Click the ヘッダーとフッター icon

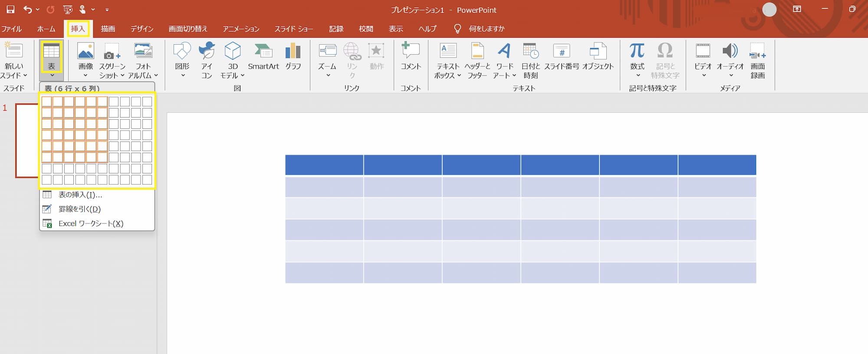coord(477,51)
